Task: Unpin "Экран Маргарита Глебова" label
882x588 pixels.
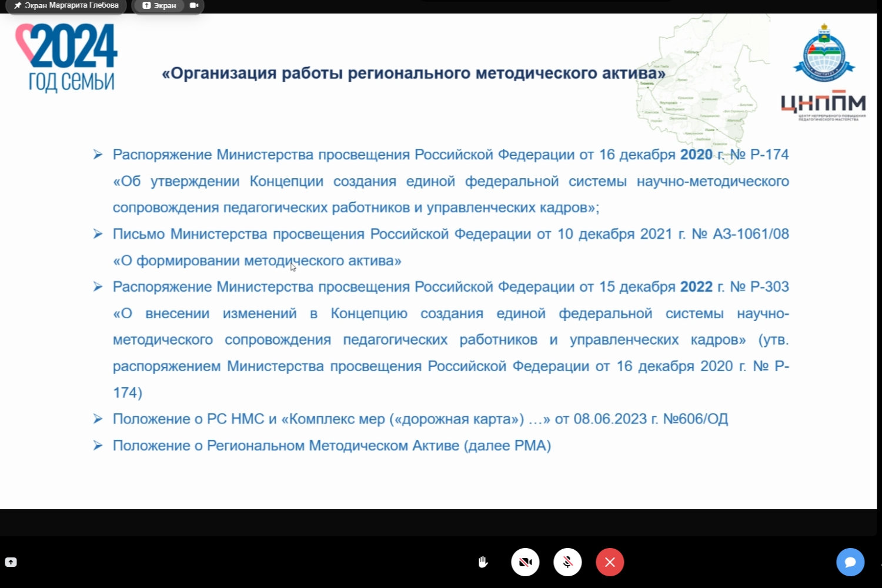Action: [18, 5]
